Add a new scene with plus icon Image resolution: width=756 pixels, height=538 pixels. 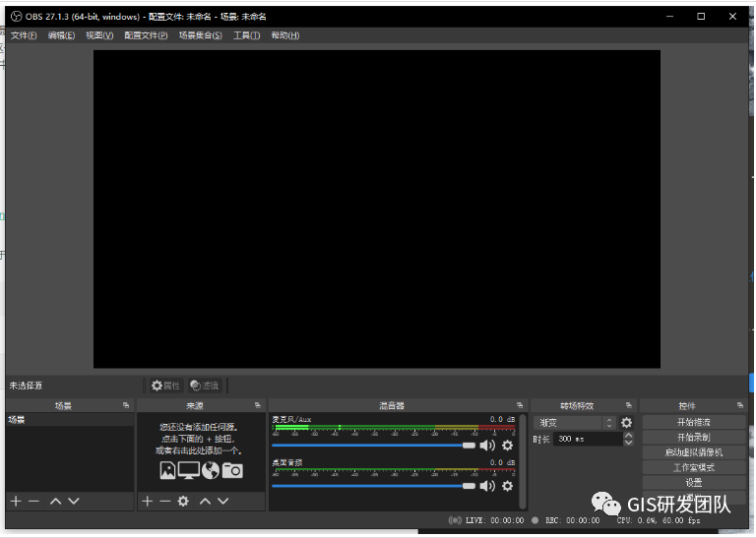coord(16,502)
